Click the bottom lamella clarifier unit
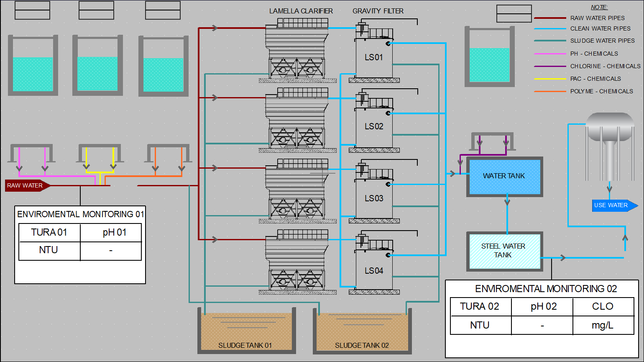This screenshot has height=362, width=644. coord(297,262)
